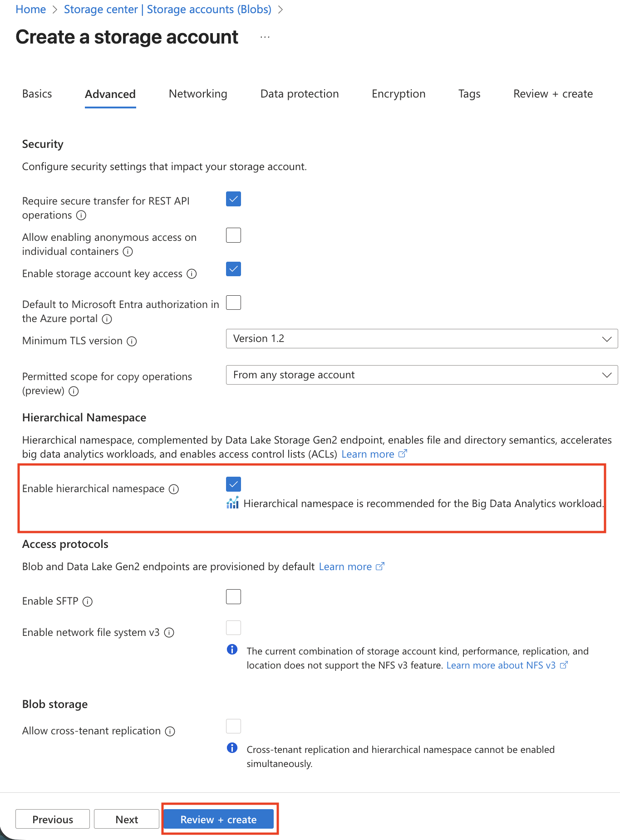The width and height of the screenshot is (620, 840).
Task: Click info icon beside anonymous access containers
Action: click(128, 252)
